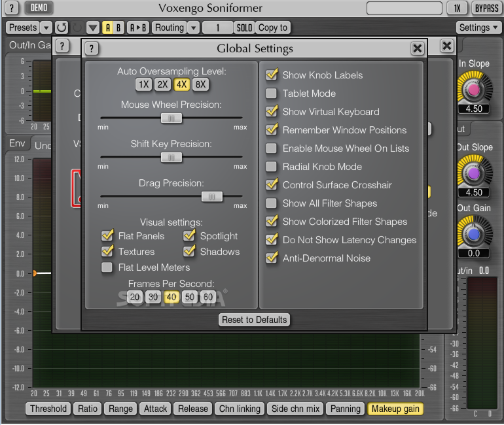The width and height of the screenshot is (504, 425).
Task: Set frames per second to 40
Action: point(171,297)
